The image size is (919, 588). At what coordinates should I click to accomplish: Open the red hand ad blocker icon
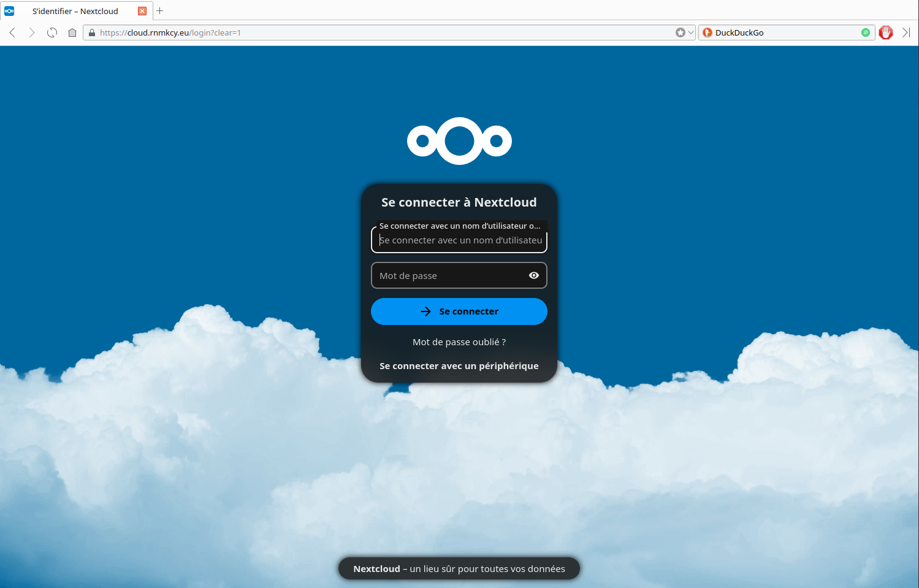[x=885, y=32]
